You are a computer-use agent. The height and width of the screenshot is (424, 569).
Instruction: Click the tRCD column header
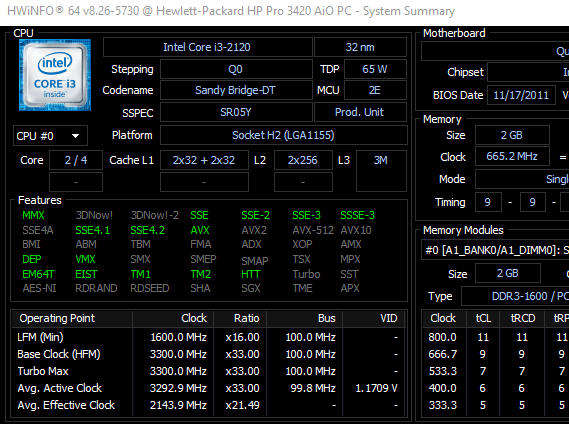point(523,318)
